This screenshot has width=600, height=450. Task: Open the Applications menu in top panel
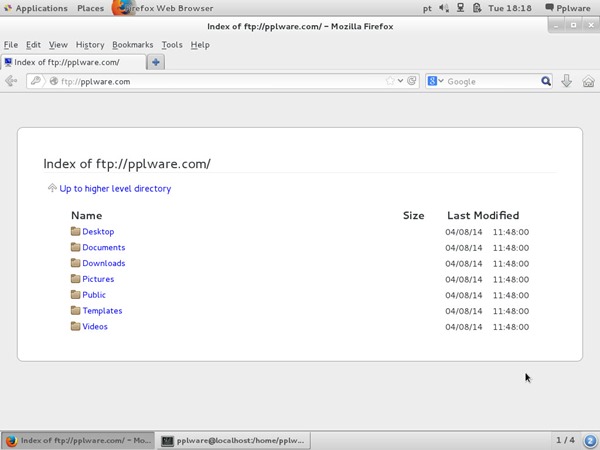click(41, 8)
